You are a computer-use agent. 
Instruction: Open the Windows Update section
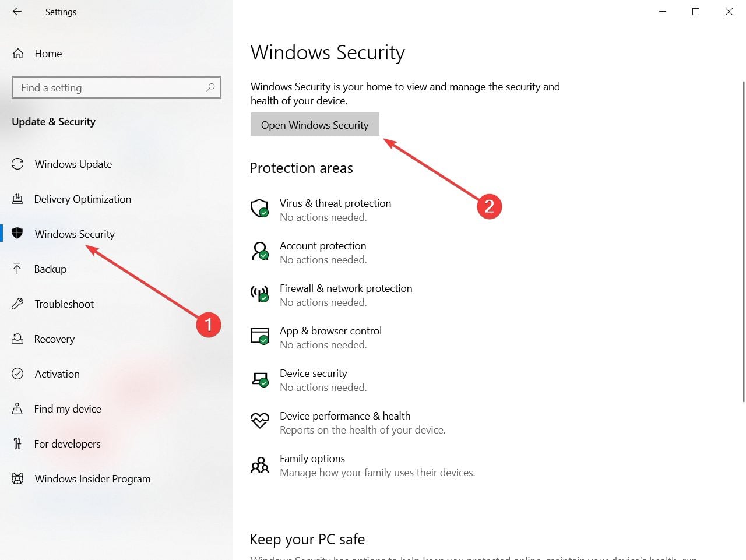(73, 164)
